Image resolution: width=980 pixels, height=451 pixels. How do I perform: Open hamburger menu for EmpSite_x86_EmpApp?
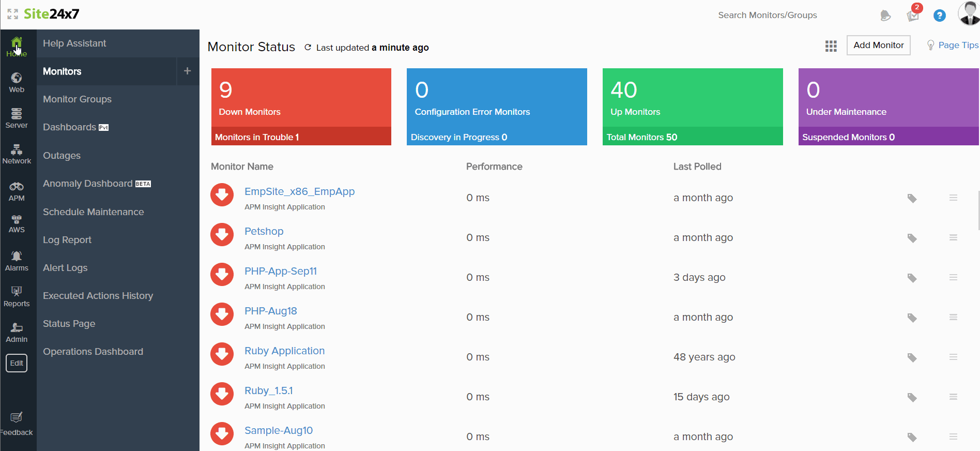coord(953,198)
